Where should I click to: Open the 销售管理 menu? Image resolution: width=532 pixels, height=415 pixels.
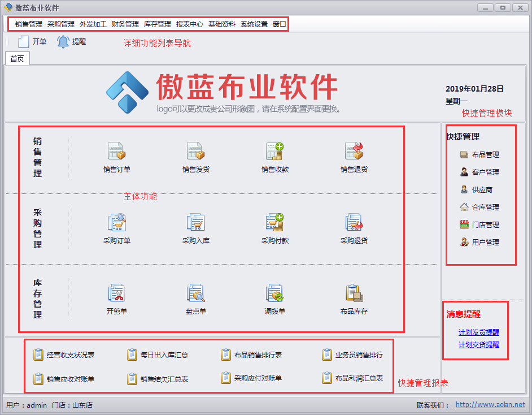pos(29,24)
